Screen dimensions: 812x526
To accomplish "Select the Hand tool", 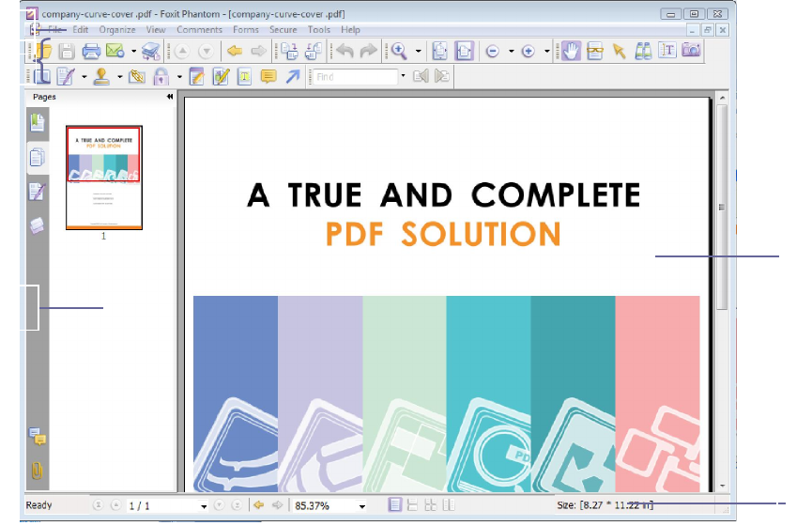I will pos(571,51).
